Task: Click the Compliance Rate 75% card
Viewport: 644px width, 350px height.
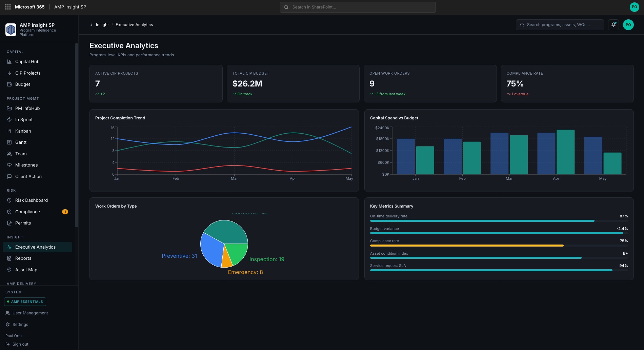Action: click(x=567, y=83)
